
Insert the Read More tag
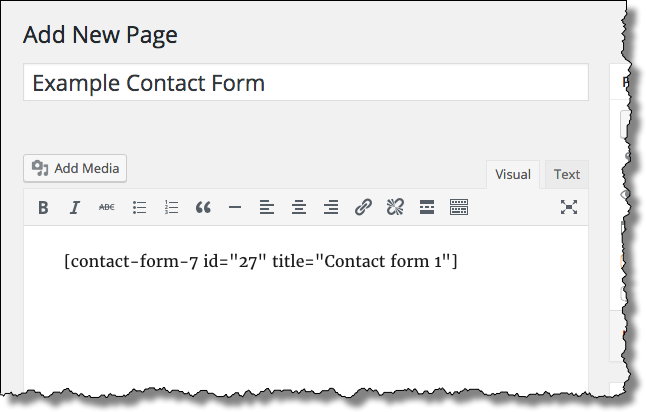pyautogui.click(x=427, y=207)
